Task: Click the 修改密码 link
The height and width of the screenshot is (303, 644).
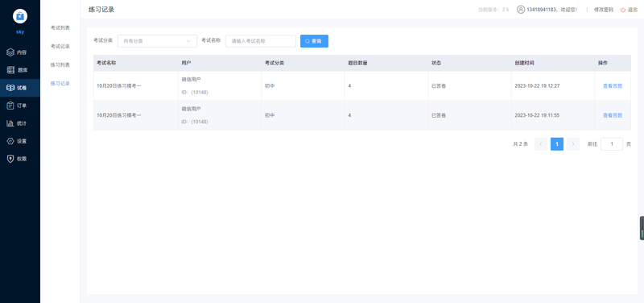Action: coord(603,10)
